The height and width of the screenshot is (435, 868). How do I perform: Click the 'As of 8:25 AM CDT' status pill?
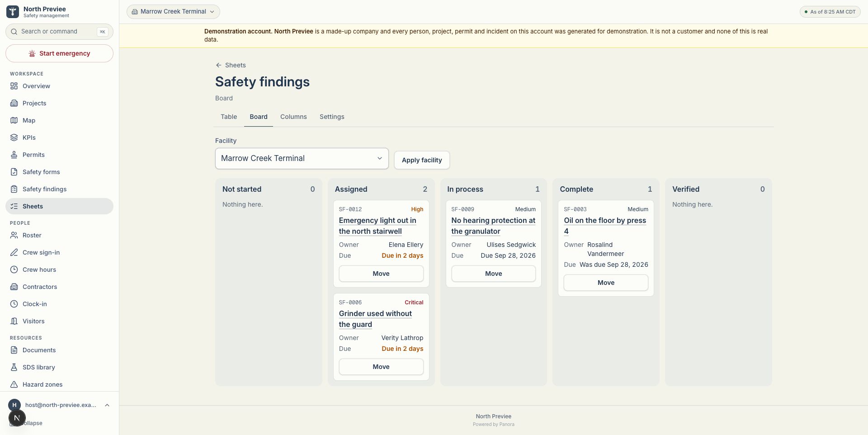coord(830,12)
